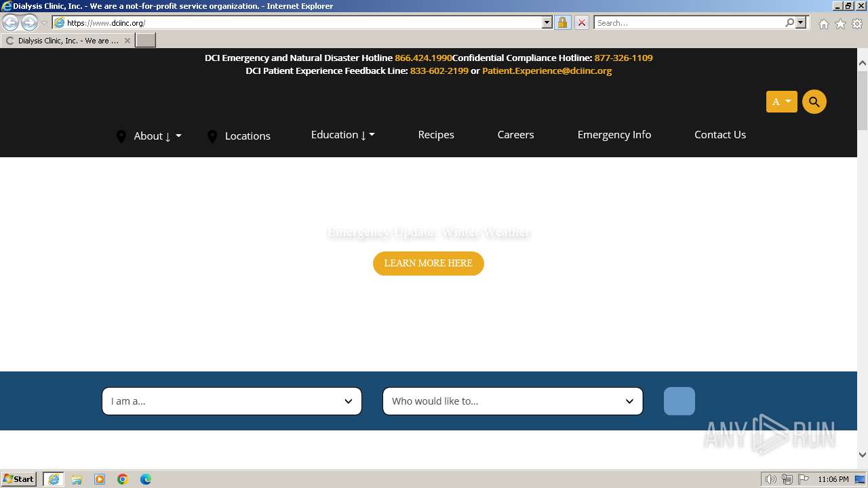
Task: Launch Google Chrome from taskbar
Action: click(x=123, y=479)
